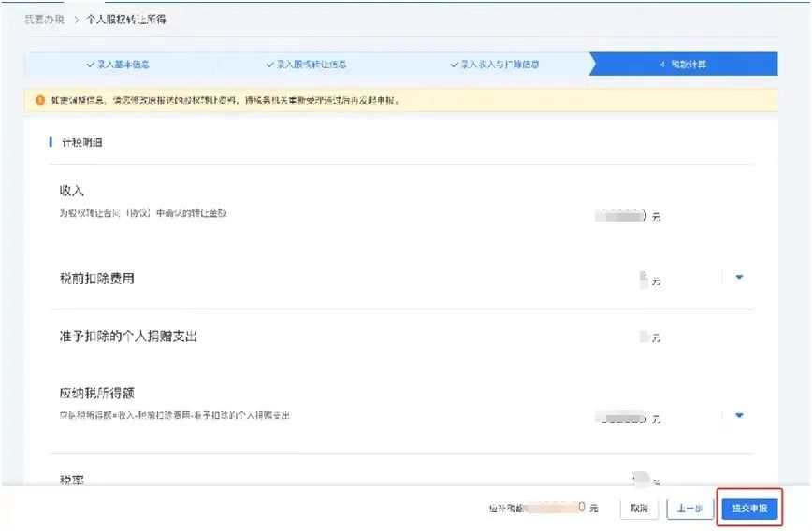812x531 pixels.
Task: Go to the 录入收入与扣除信息 step
Action: click(x=495, y=65)
